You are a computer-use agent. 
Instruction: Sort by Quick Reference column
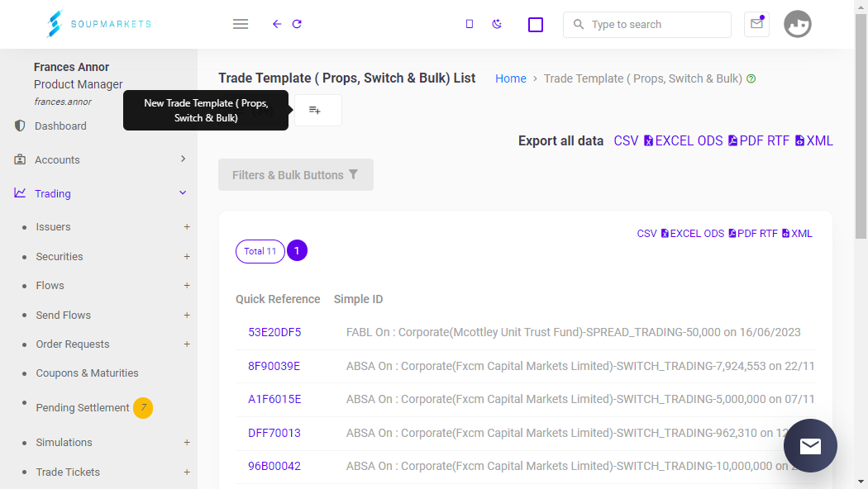(278, 299)
